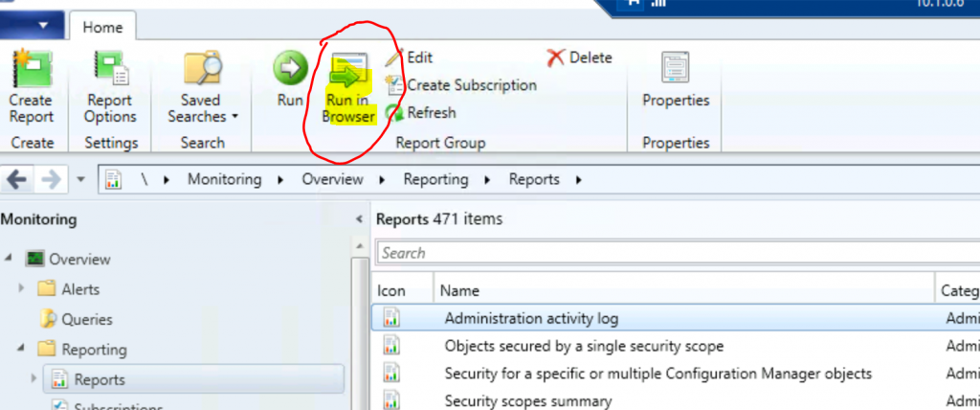Click Monitoring in the breadcrumb path
The image size is (980, 410).
(224, 180)
